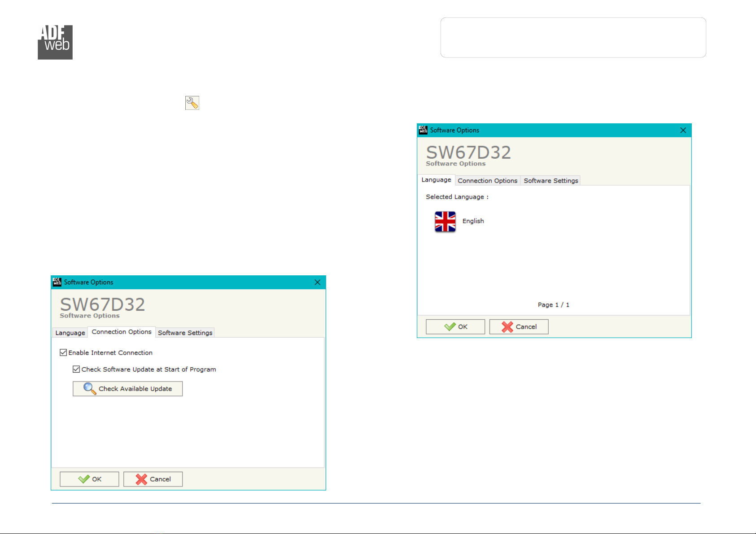Click OK in the Connection Options window

click(x=89, y=479)
